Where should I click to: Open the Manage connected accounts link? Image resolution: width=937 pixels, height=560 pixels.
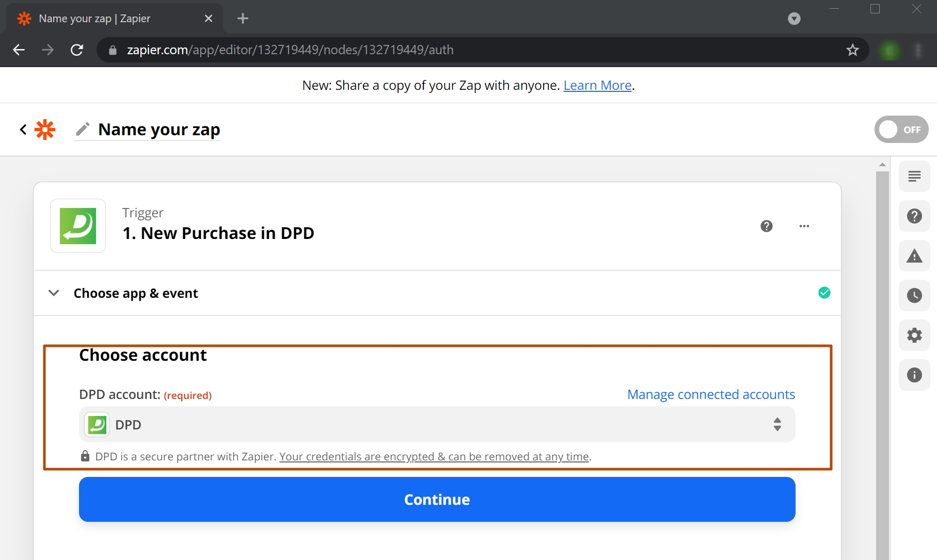711,394
